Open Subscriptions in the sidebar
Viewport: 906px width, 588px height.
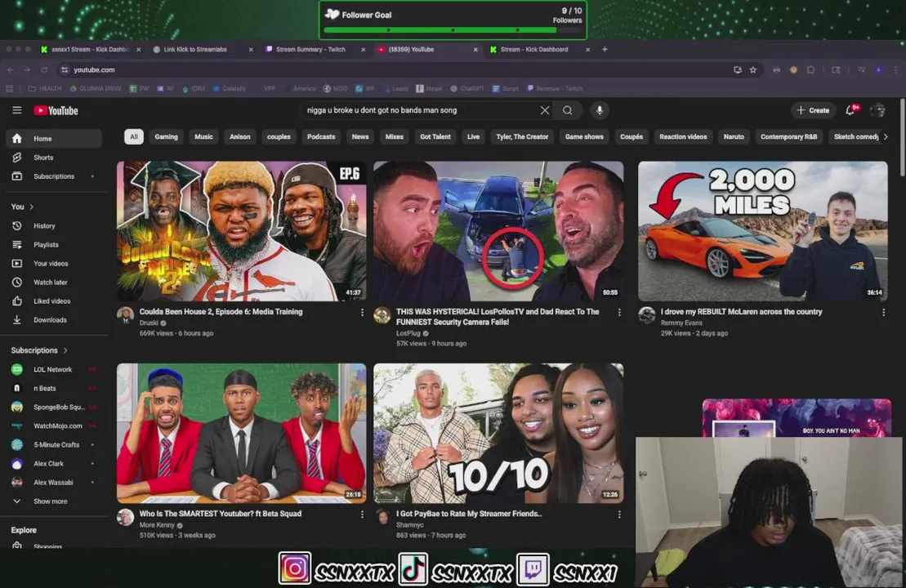54,176
